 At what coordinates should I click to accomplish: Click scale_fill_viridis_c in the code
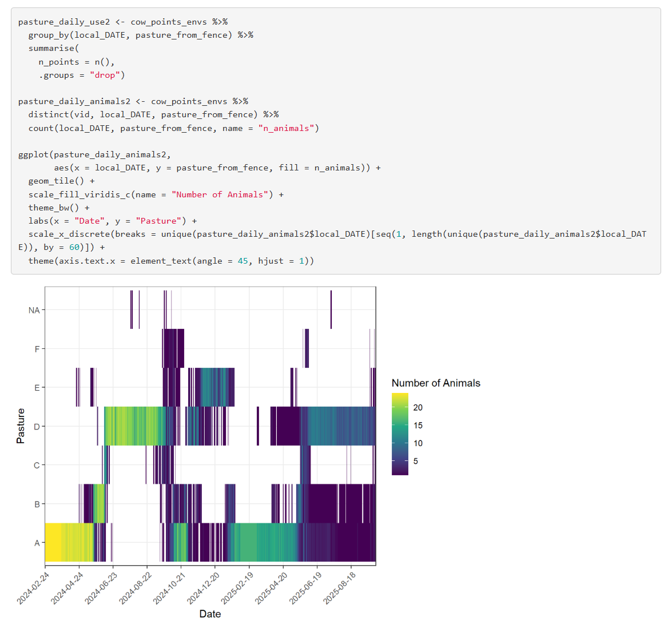click(79, 194)
